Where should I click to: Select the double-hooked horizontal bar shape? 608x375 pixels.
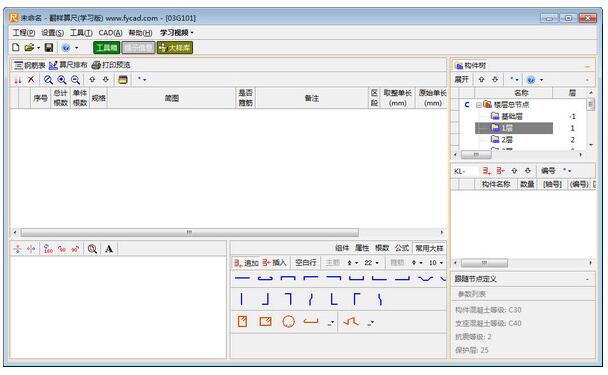(265, 278)
